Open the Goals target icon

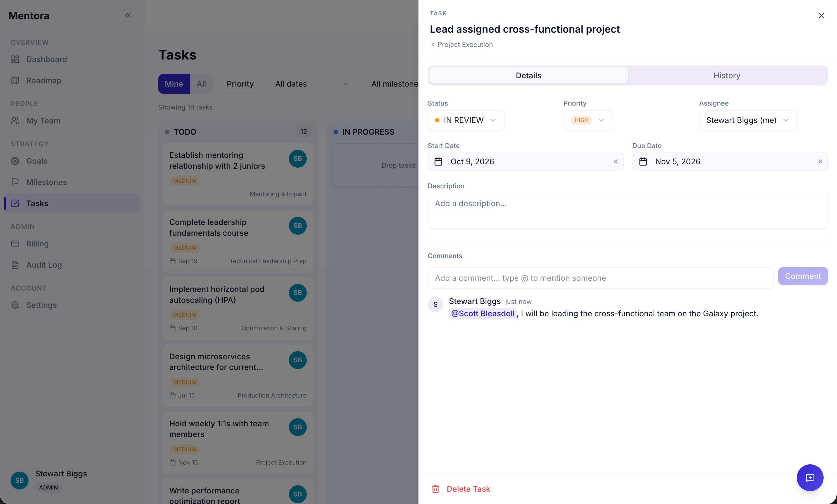(15, 161)
